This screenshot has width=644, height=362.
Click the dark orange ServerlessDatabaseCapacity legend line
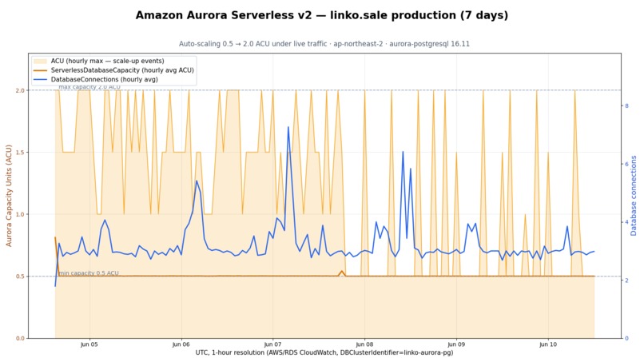[x=40, y=70]
